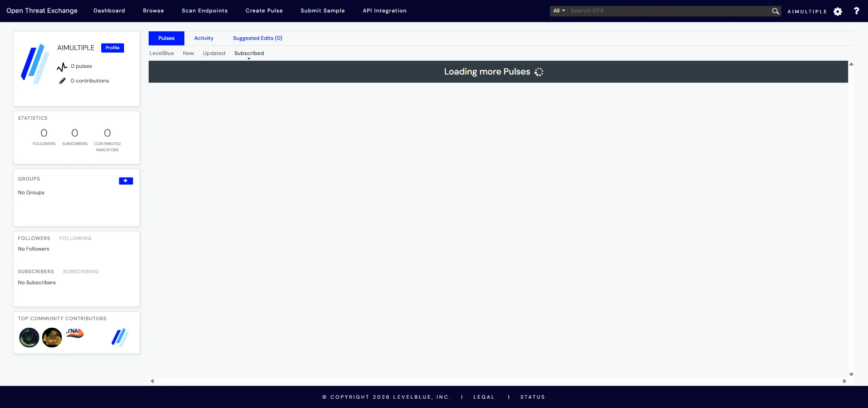Screen dimensions: 868x408
Task: Click the contributions pencil icon
Action: pos(62,81)
